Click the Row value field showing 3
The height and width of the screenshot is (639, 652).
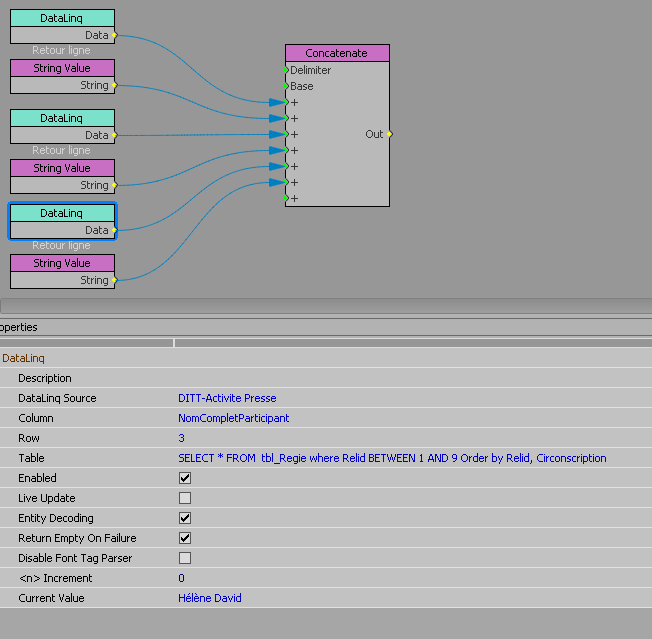[182, 438]
